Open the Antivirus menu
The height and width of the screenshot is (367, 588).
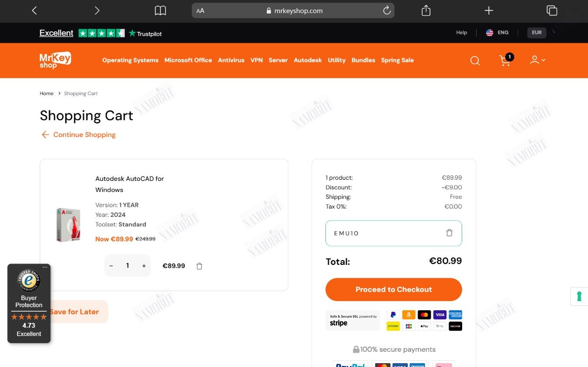tap(231, 60)
